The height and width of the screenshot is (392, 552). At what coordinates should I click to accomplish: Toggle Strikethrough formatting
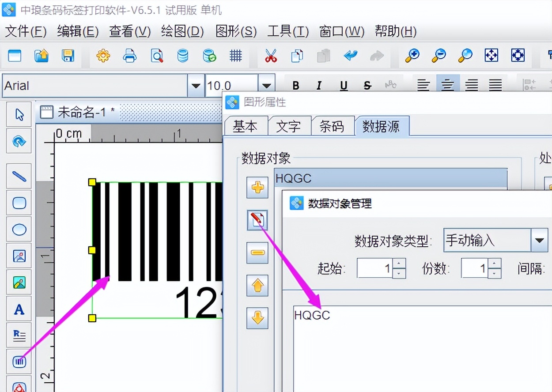click(x=367, y=86)
